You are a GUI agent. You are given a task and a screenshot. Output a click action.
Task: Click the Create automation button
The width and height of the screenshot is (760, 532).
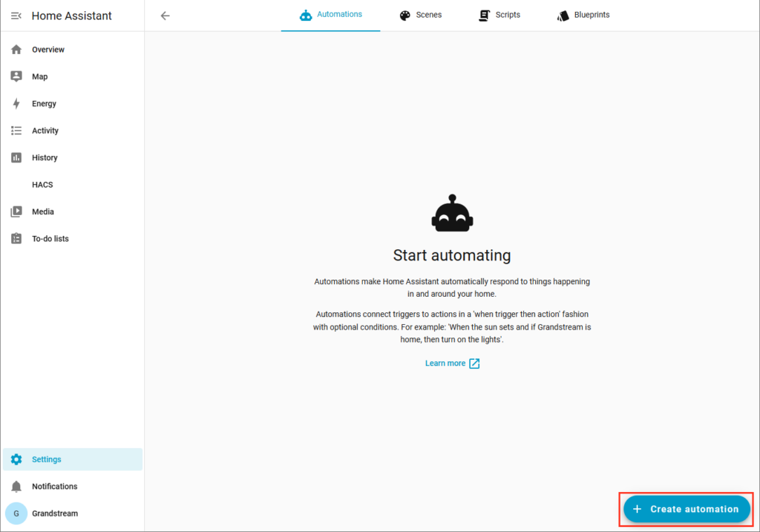[687, 509]
